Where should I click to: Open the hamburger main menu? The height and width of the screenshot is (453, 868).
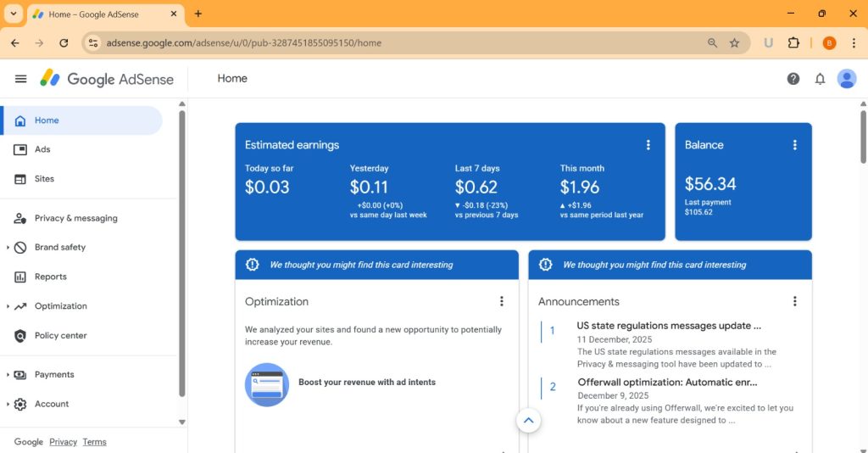[20, 79]
